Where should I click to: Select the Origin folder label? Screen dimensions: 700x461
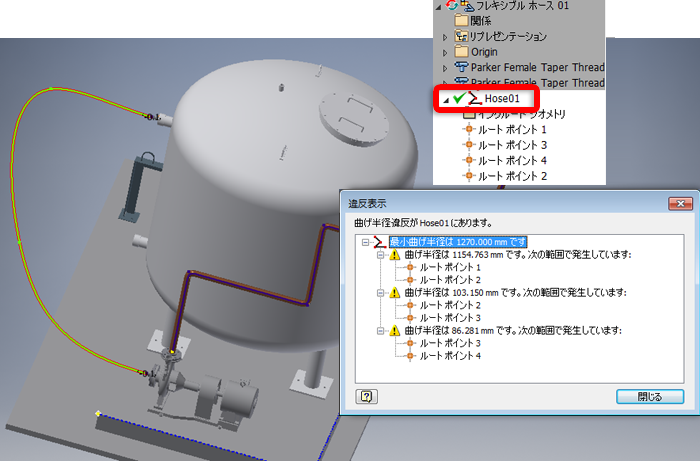(x=484, y=52)
